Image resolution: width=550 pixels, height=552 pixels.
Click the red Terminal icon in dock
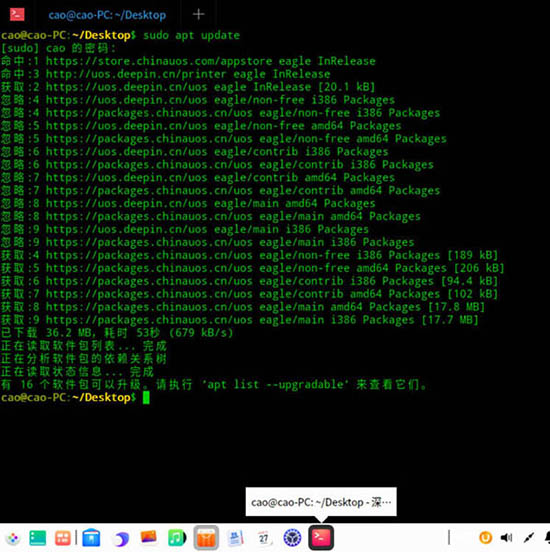point(321,538)
